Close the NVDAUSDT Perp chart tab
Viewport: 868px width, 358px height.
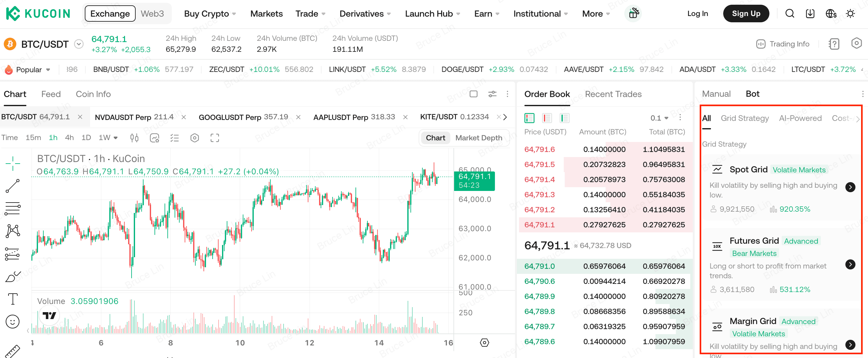click(184, 117)
